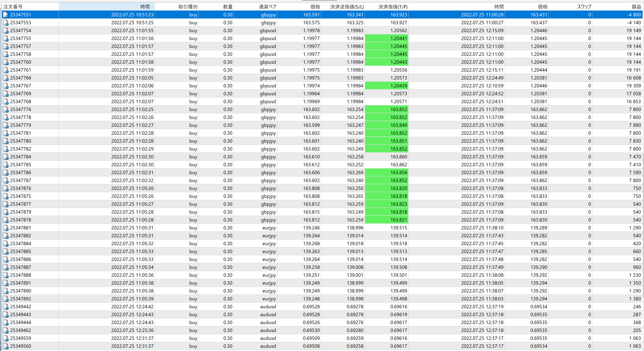Screen dimensions: 644x351
Task: Select the green T/P cell 163.821
Action: coord(387,220)
